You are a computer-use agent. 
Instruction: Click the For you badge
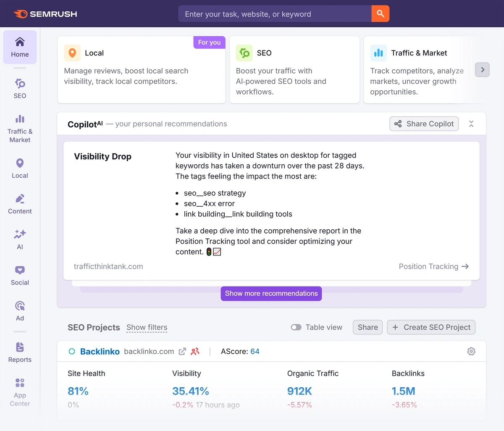(209, 42)
